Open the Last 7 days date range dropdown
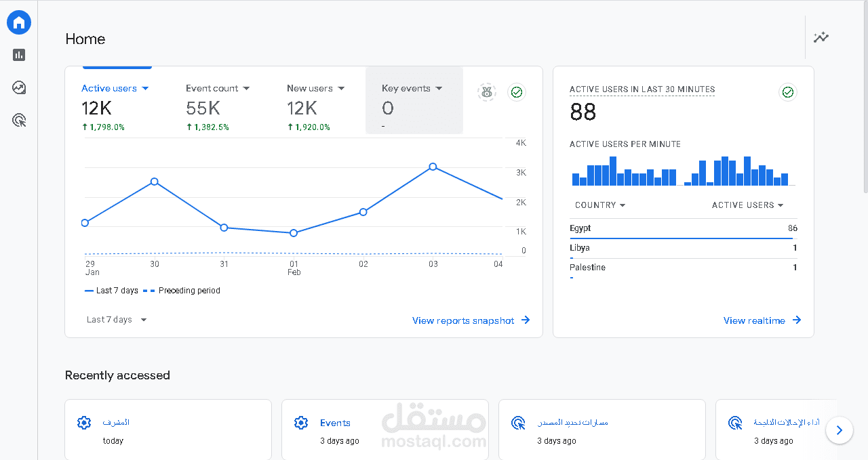Viewport: 868px width, 460px height. point(117,320)
